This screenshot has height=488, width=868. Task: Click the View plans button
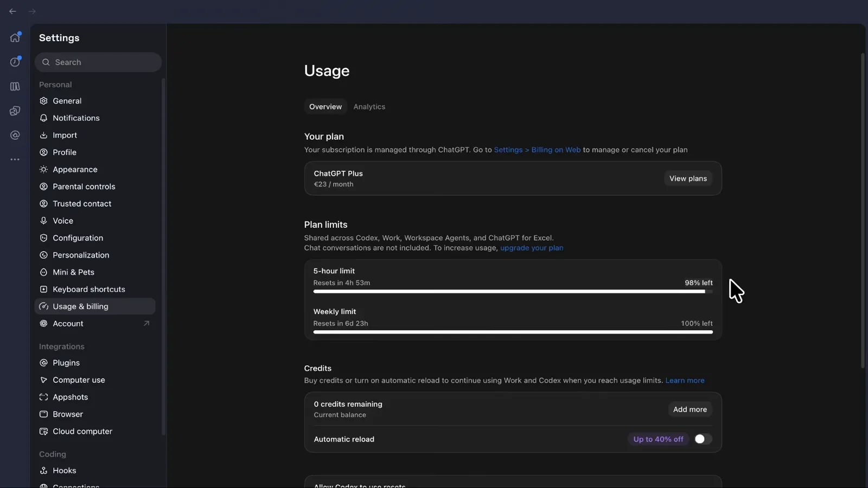pyautogui.click(x=688, y=178)
